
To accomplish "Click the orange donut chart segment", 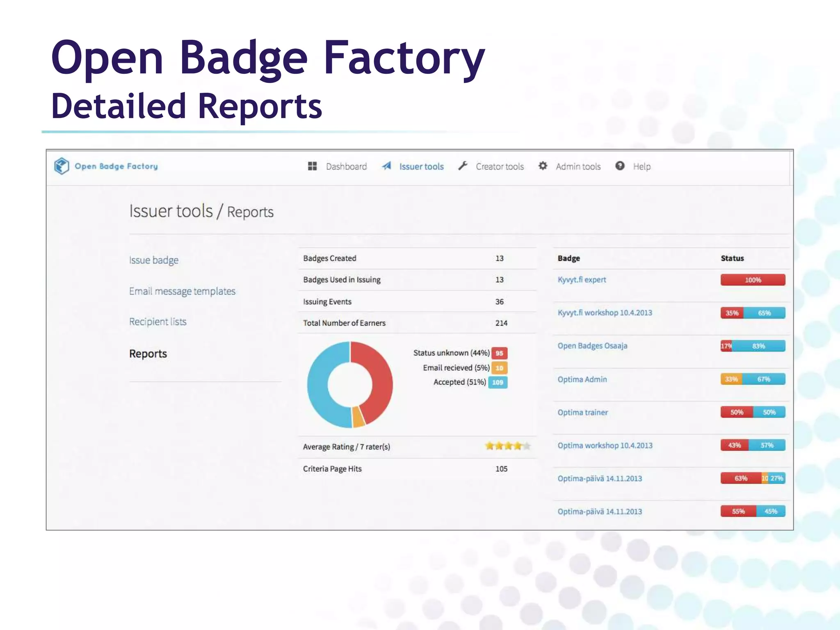I will tap(358, 417).
